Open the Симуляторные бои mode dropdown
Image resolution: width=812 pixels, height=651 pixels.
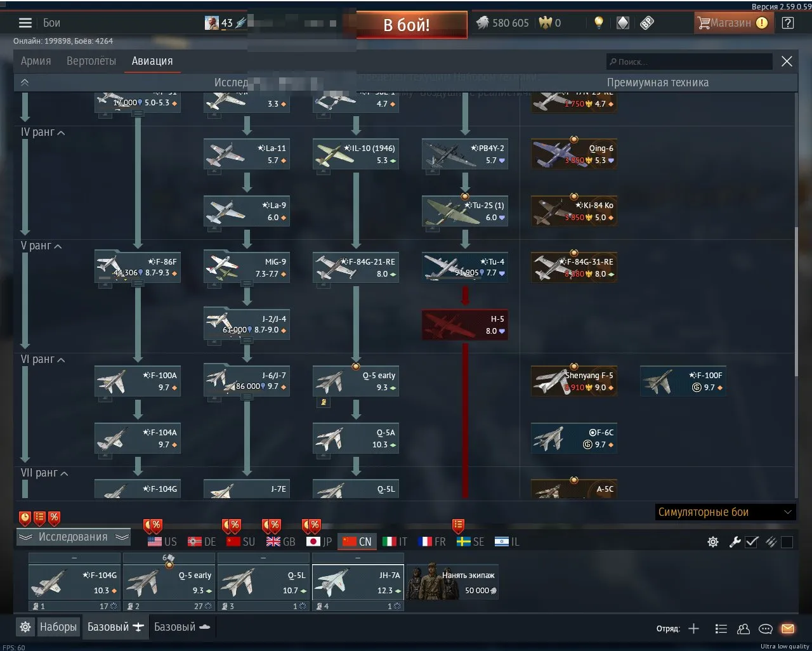pyautogui.click(x=725, y=512)
